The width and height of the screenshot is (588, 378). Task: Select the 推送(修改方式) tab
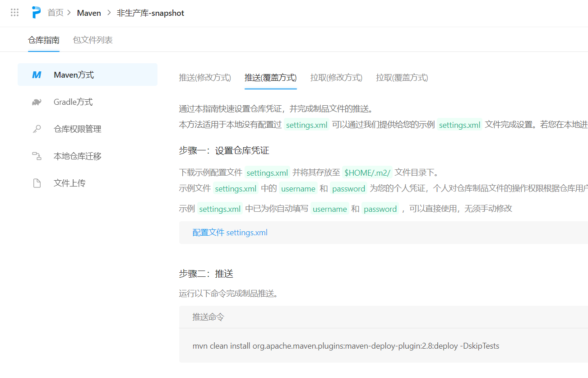coord(205,78)
